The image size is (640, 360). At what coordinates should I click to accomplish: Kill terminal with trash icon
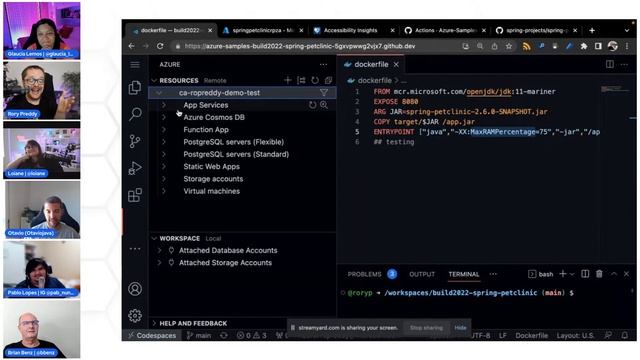[x=599, y=274]
